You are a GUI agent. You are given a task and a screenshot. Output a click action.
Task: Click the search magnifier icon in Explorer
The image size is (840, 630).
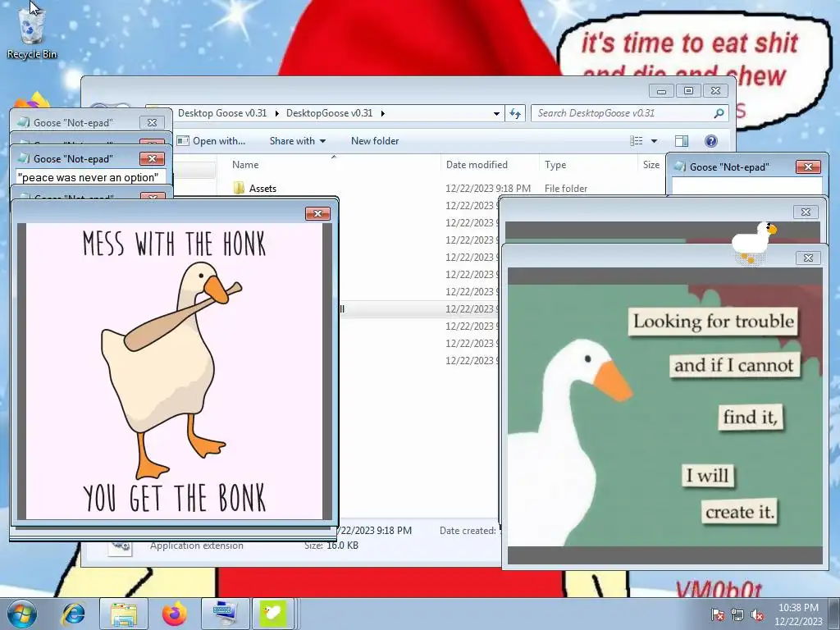pyautogui.click(x=719, y=113)
